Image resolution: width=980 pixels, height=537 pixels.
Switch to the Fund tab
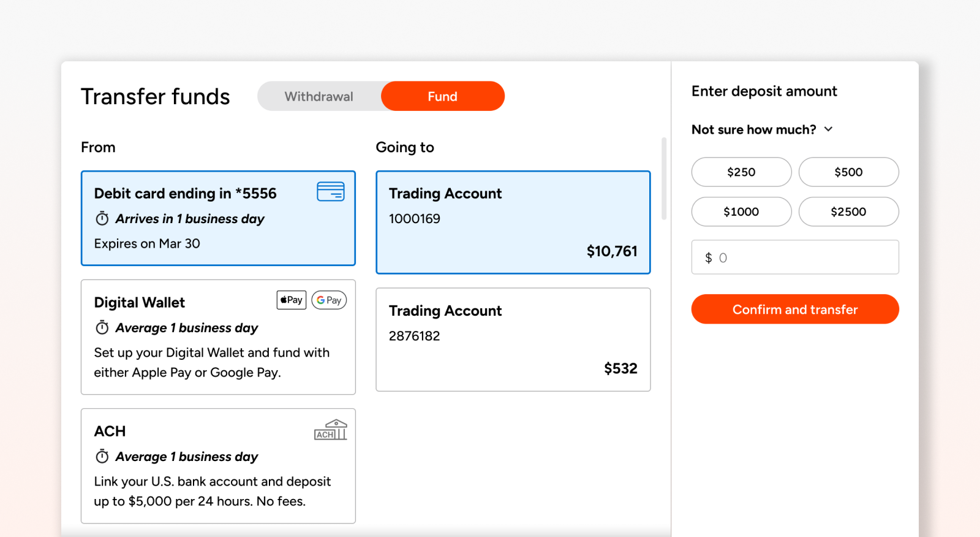click(x=443, y=96)
